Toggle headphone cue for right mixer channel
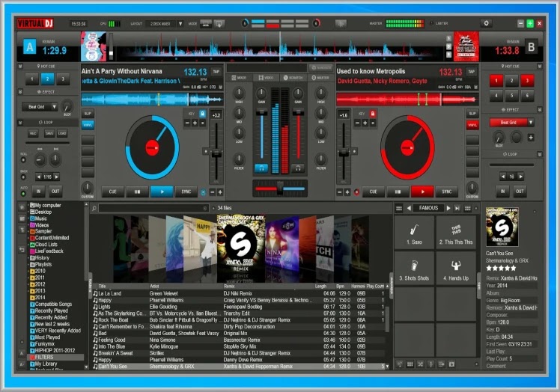 pyautogui.click(x=297, y=168)
